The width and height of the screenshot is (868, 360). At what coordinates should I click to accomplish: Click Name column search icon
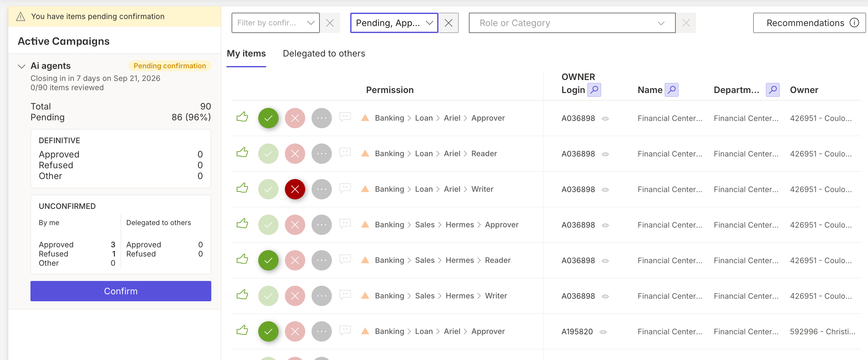671,90
